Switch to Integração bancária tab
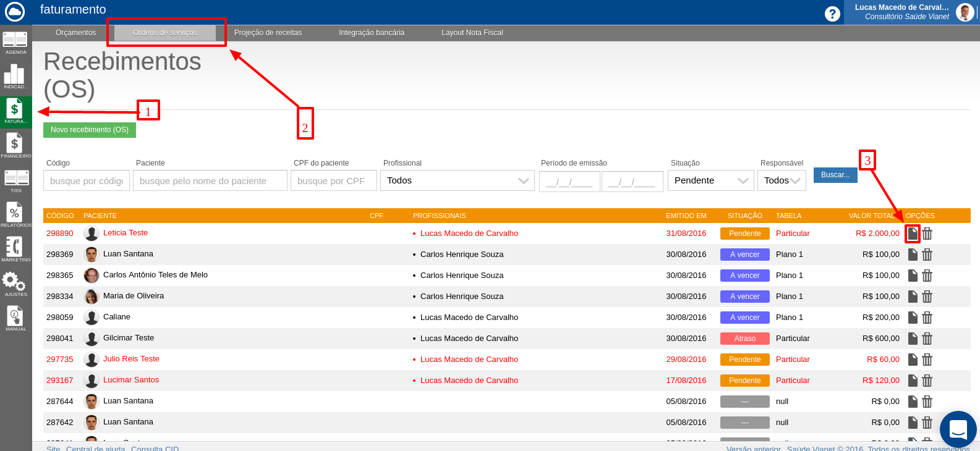This screenshot has height=451, width=980. click(x=372, y=33)
